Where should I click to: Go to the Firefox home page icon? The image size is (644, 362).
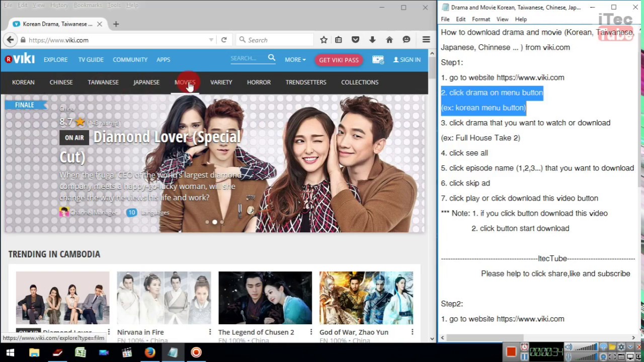389,40
